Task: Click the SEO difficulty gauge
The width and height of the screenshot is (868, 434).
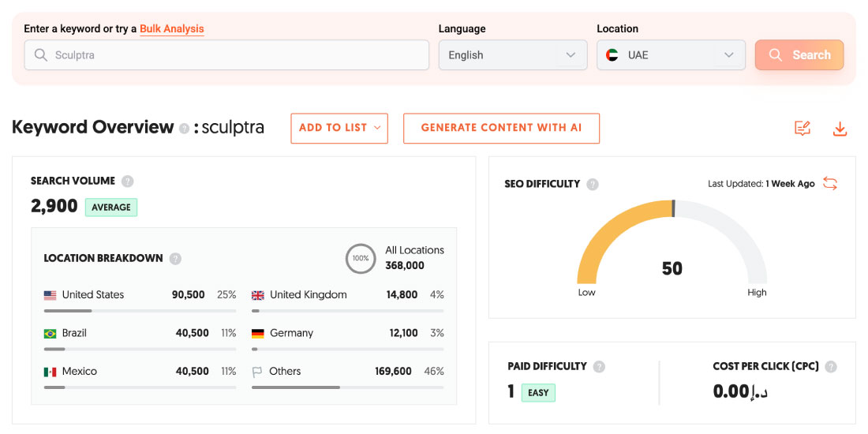Action: click(672, 245)
